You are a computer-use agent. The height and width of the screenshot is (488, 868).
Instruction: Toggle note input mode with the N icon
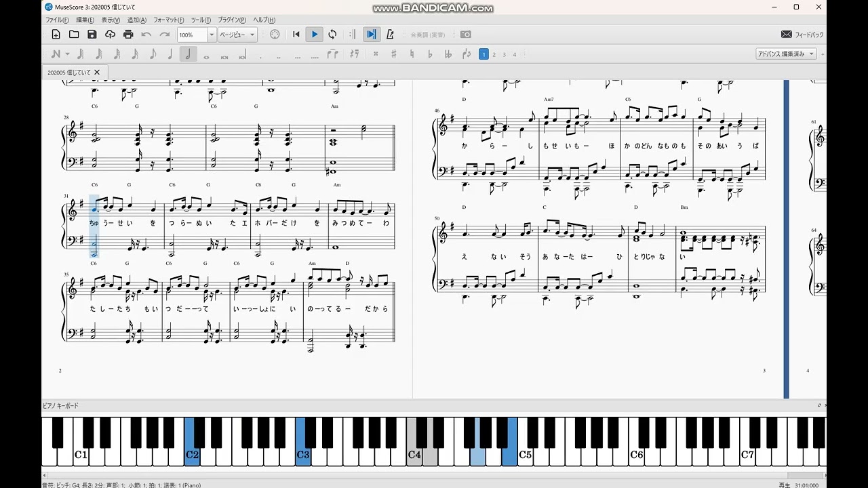(x=56, y=54)
